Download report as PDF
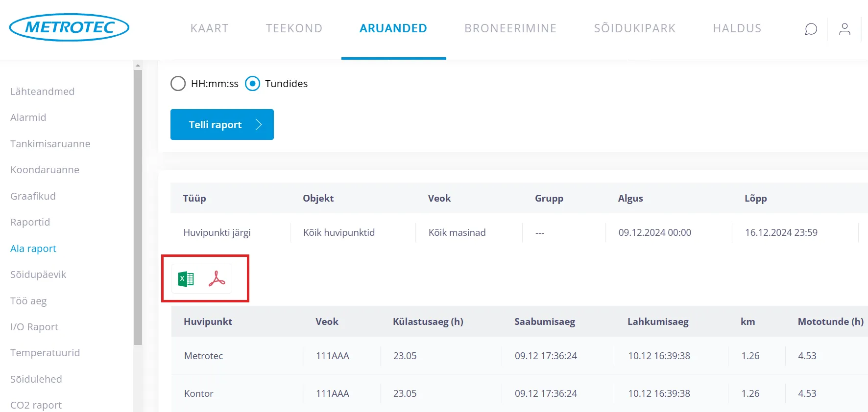This screenshot has width=868, height=412. [x=217, y=279]
